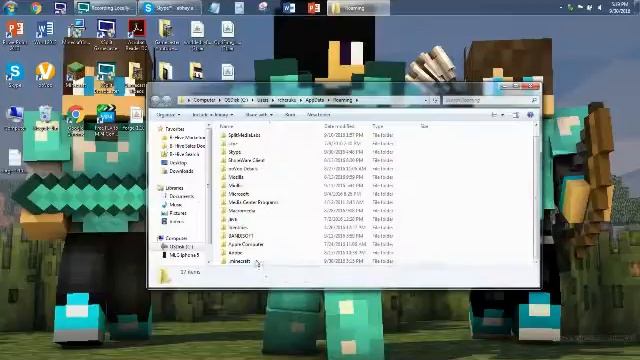Open PowerPoint 2013 desktop shortcut
Screen dimensions: 640x360
point(15,35)
